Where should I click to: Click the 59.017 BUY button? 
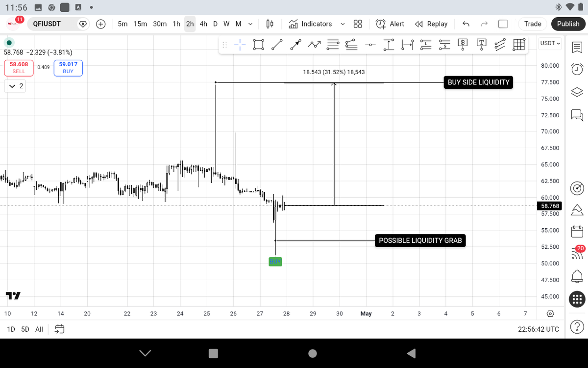coord(68,68)
